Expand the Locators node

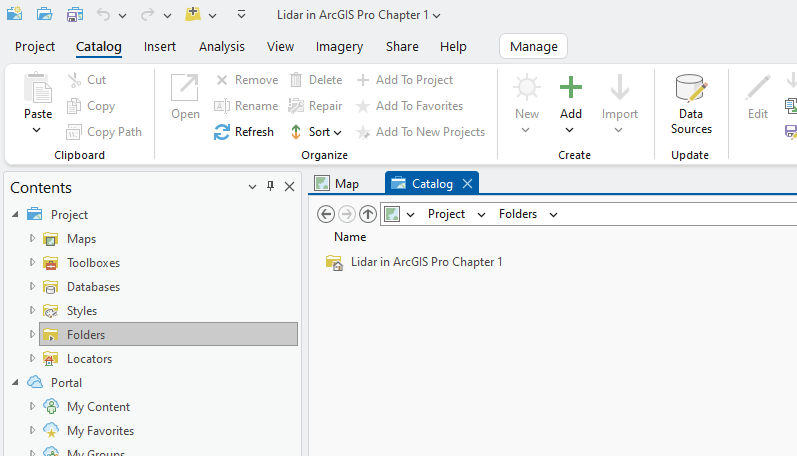coord(32,358)
